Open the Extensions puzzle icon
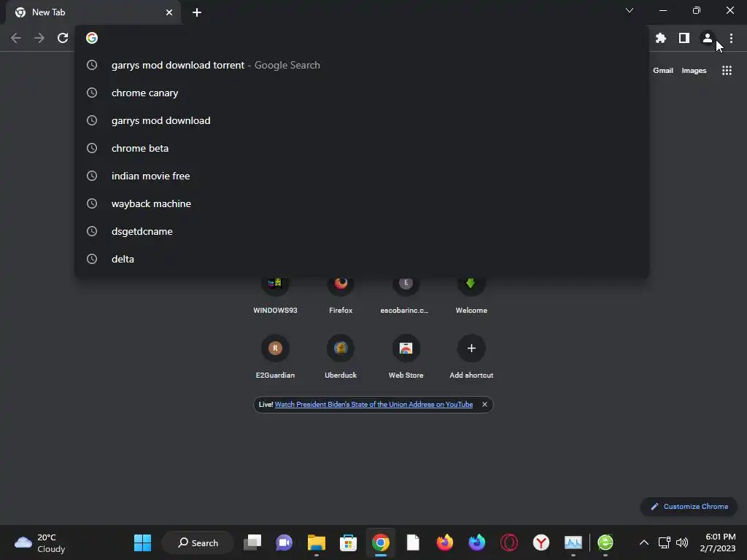Viewport: 747px width, 560px height. coord(660,38)
